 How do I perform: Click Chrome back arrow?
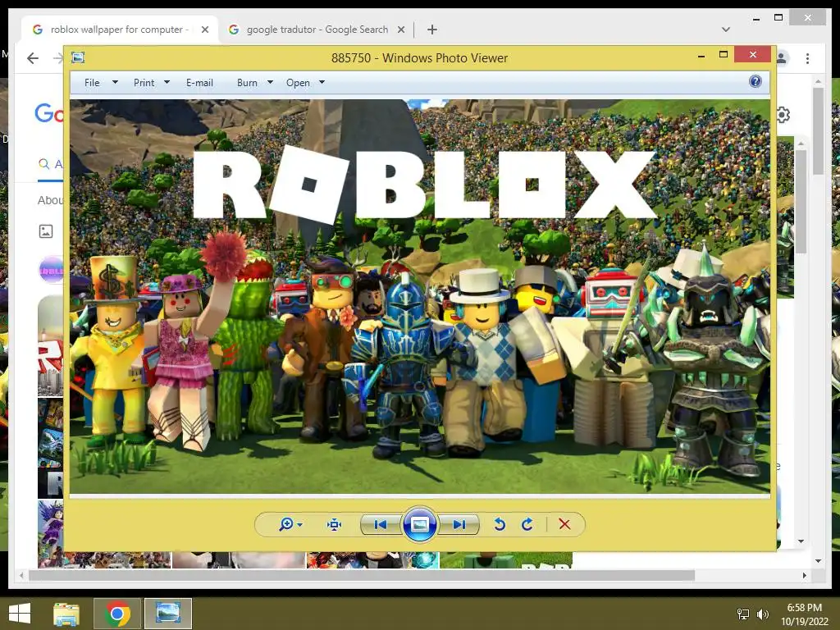pos(33,58)
